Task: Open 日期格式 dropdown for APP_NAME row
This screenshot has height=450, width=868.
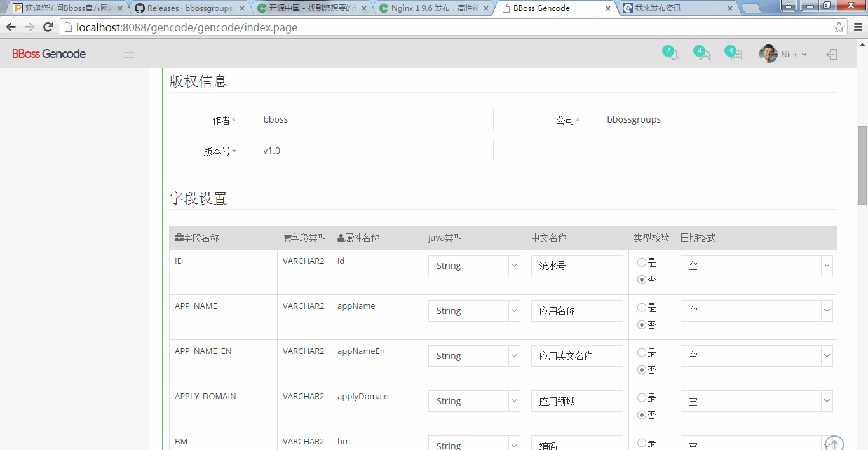Action: point(756,311)
